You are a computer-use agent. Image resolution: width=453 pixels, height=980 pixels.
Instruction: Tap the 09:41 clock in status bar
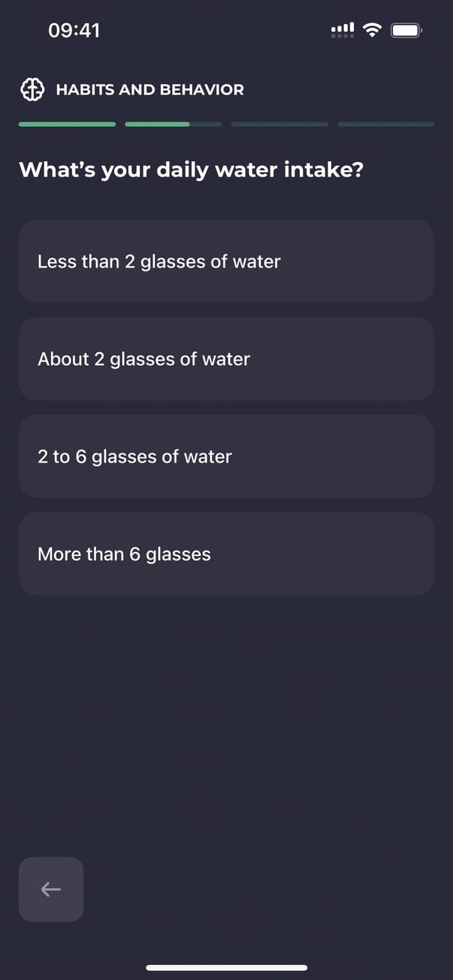(74, 30)
